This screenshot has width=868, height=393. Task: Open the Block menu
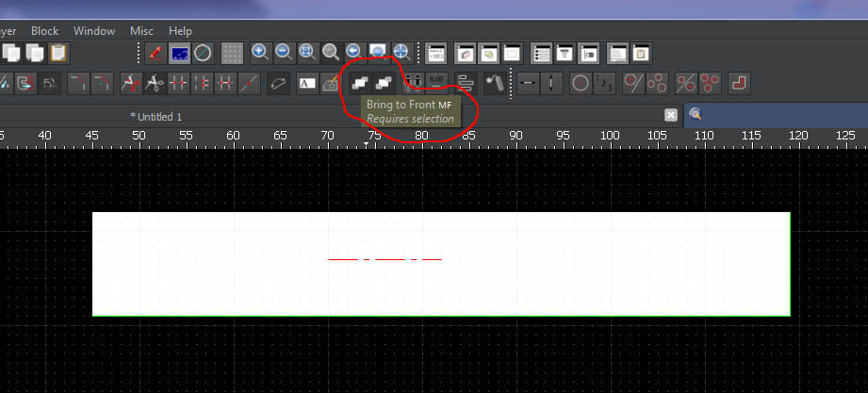[45, 31]
